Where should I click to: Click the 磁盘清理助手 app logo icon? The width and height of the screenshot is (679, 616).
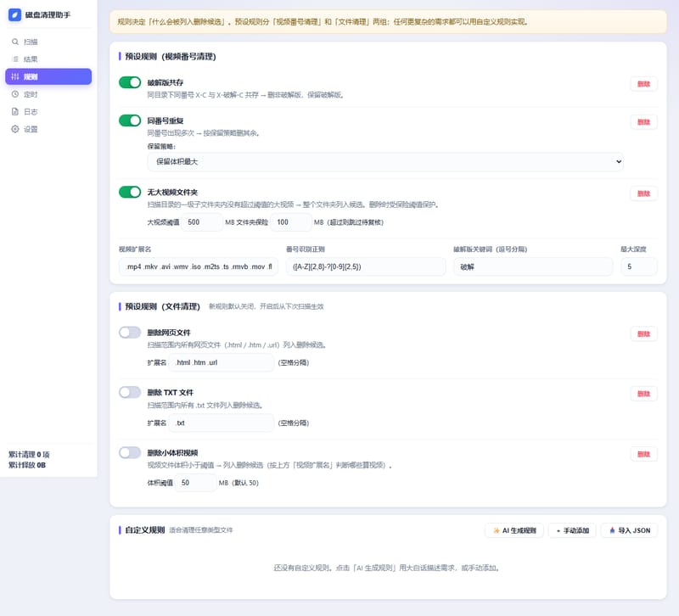(14, 14)
